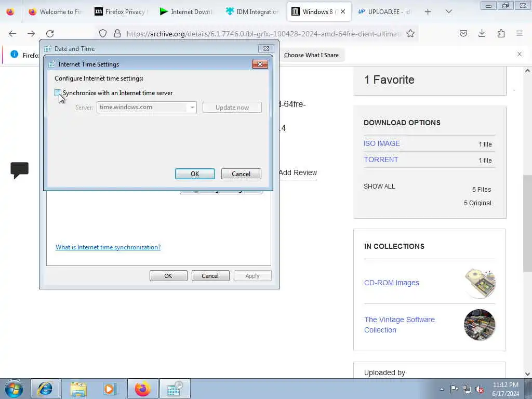View site security padlock info
The image size is (532, 399).
click(x=117, y=33)
